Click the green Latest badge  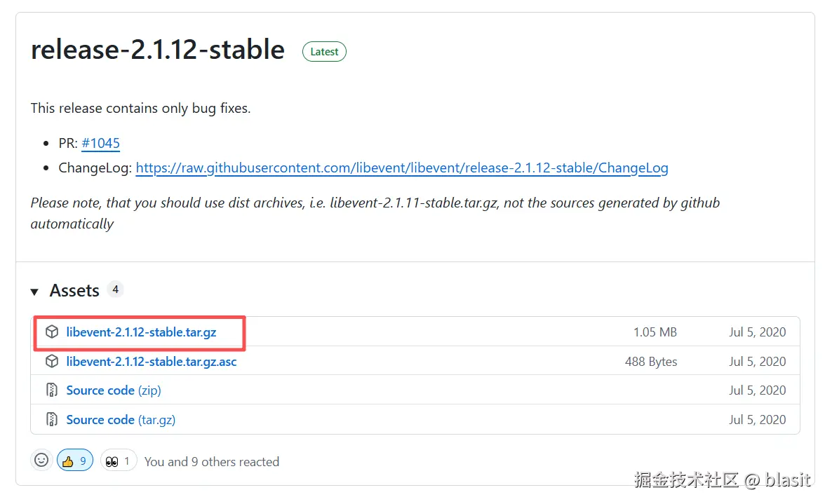tap(324, 51)
